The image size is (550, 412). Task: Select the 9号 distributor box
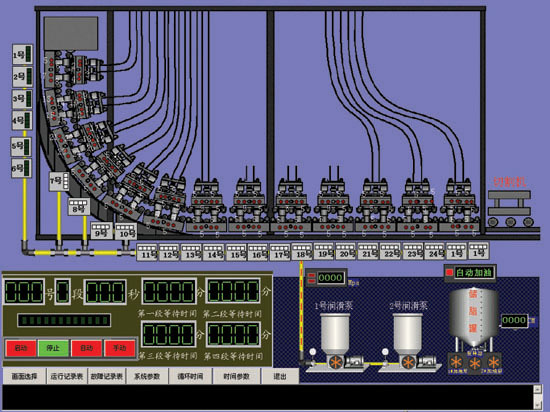click(102, 231)
